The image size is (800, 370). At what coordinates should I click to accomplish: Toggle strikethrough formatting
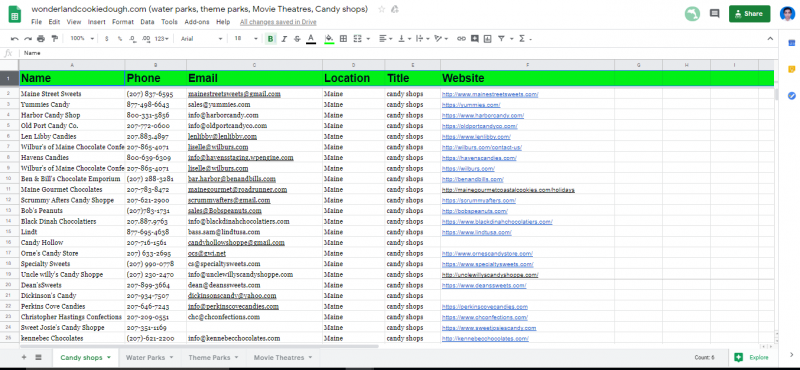tap(297, 39)
